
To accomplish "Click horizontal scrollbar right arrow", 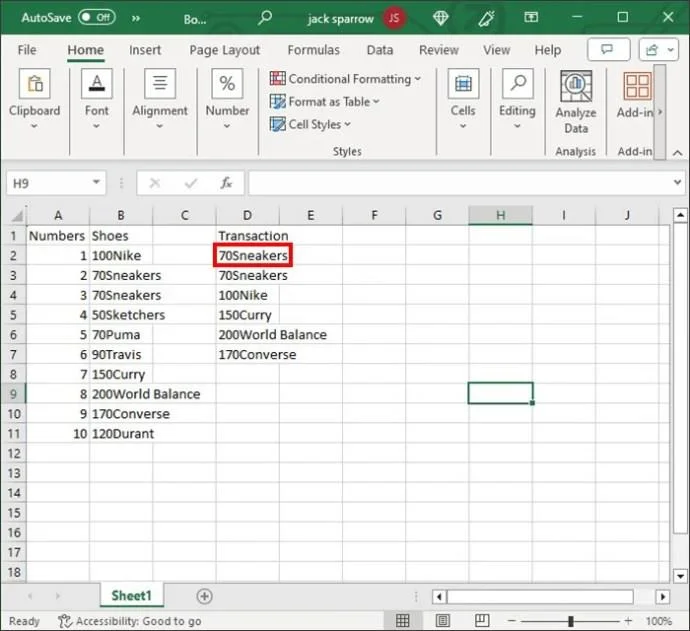I will pyautogui.click(x=663, y=597).
